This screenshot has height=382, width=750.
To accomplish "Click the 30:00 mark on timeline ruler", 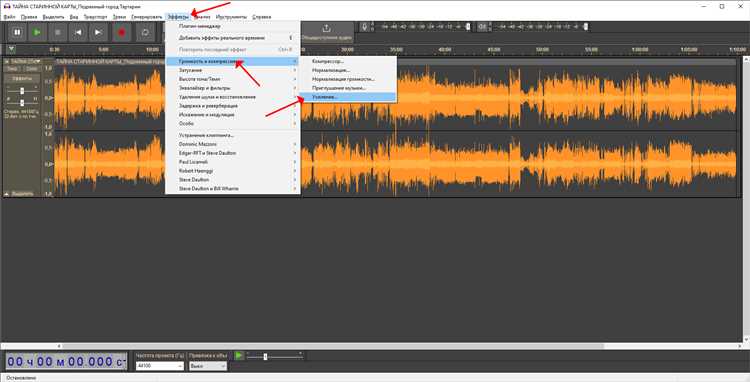I will point(347,49).
